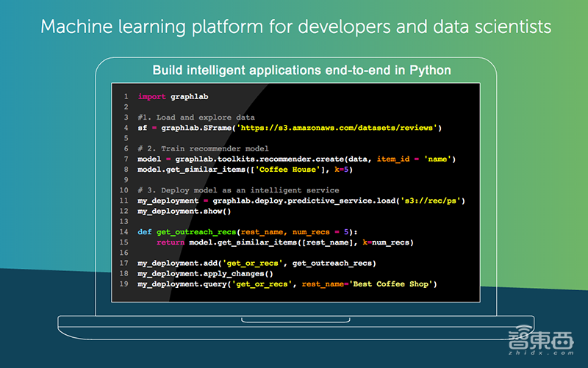588x368 pixels.
Task: Click the 'Best Coffee Shop' string
Action: tap(395, 284)
